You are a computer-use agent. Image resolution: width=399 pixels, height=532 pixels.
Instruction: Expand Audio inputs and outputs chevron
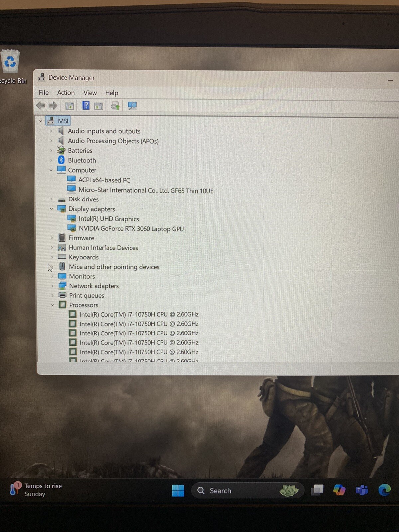51,131
